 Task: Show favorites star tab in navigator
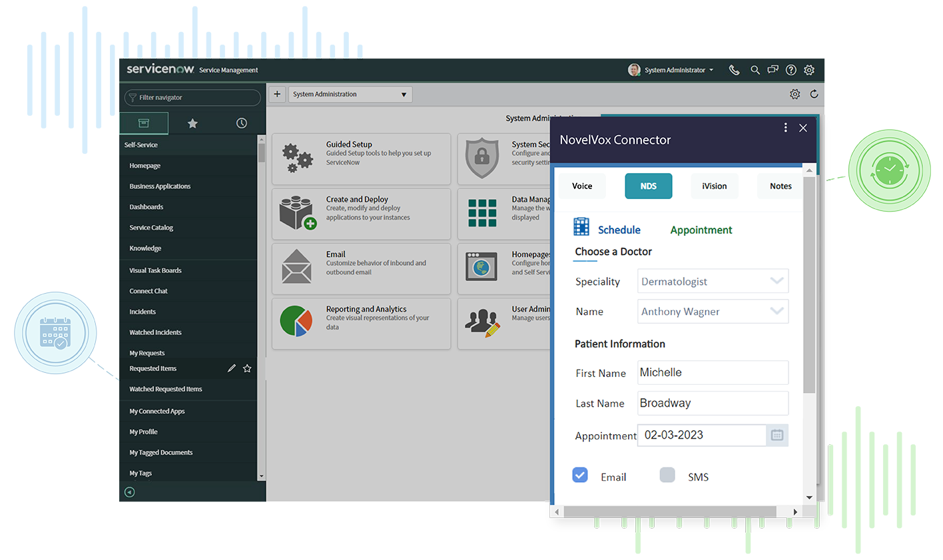pyautogui.click(x=192, y=123)
